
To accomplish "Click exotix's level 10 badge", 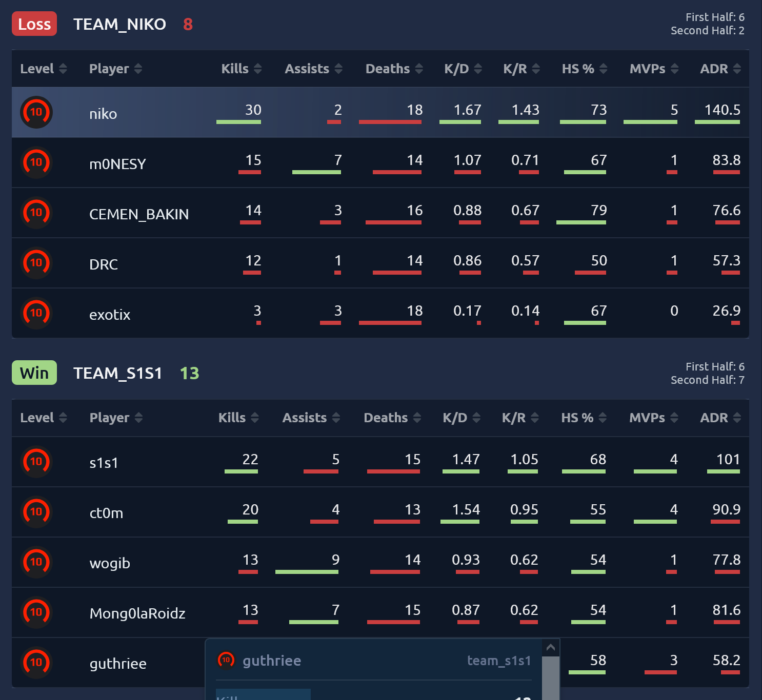I will coord(36,313).
